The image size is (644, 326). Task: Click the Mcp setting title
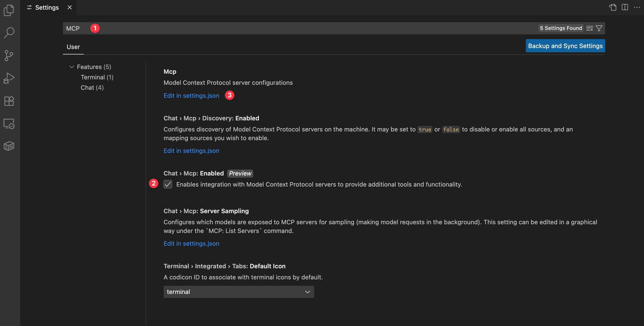coord(170,72)
